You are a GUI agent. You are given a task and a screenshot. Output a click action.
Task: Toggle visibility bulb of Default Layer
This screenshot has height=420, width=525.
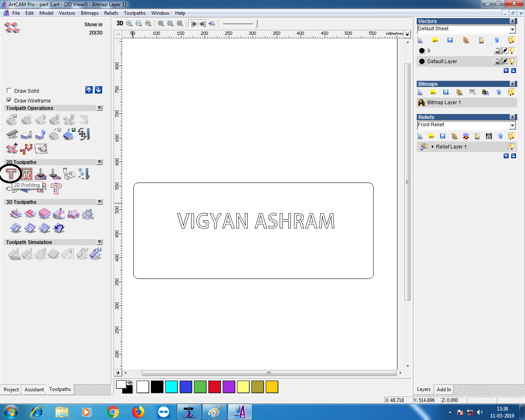[x=512, y=62]
